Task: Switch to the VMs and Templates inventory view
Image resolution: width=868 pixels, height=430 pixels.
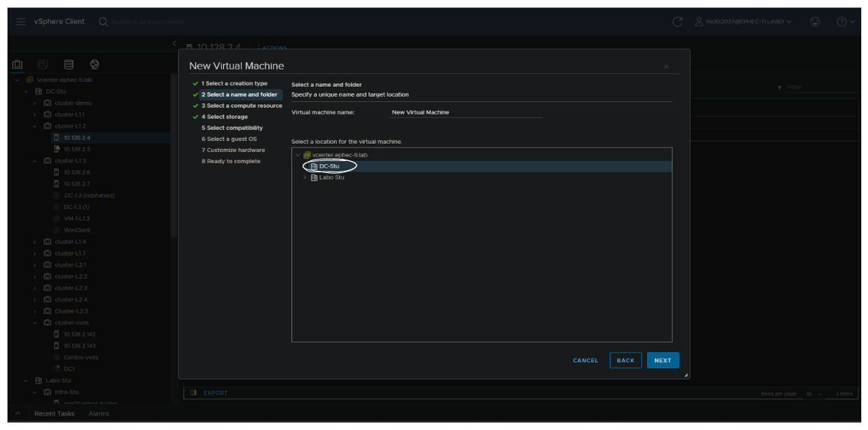Action: coord(43,64)
